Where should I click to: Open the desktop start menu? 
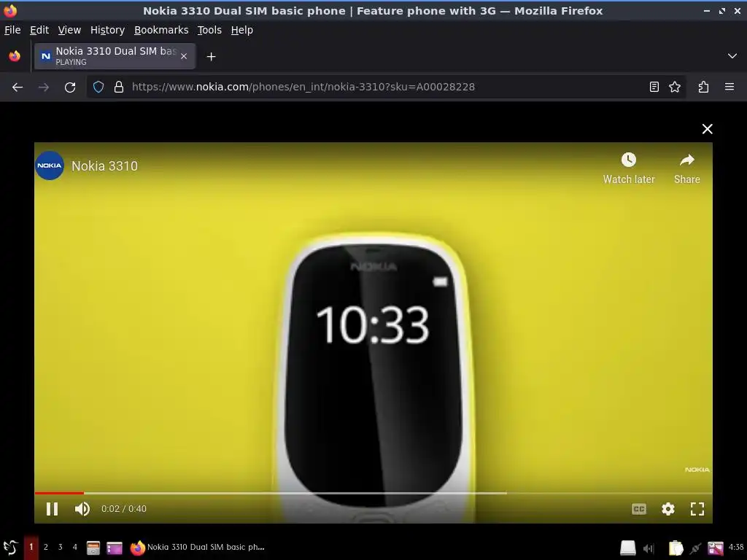10,548
